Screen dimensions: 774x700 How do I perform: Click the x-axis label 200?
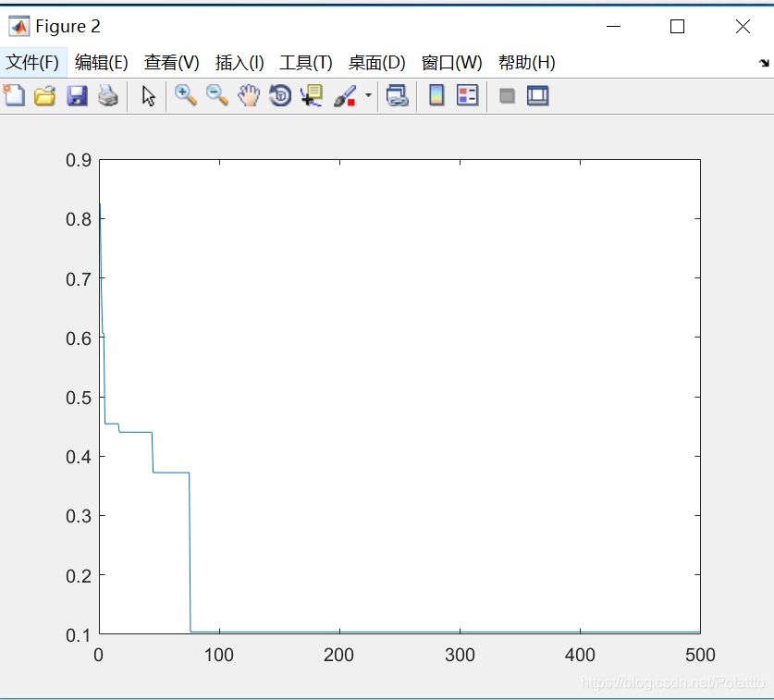338,655
